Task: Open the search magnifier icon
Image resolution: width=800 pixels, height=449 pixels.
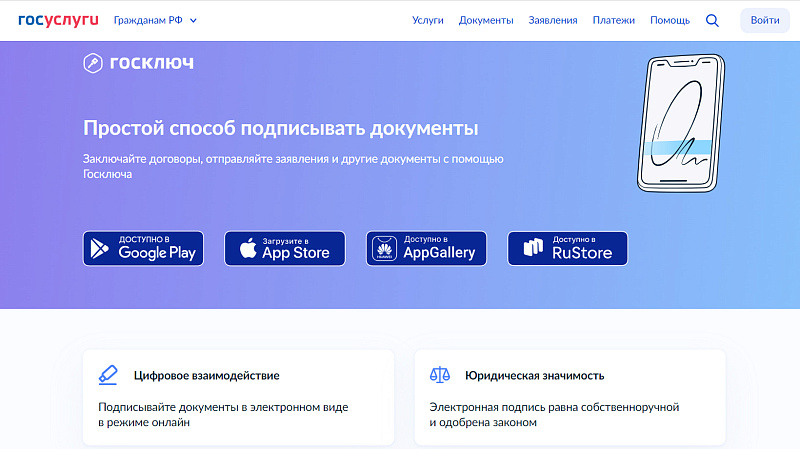Action: pyautogui.click(x=712, y=20)
